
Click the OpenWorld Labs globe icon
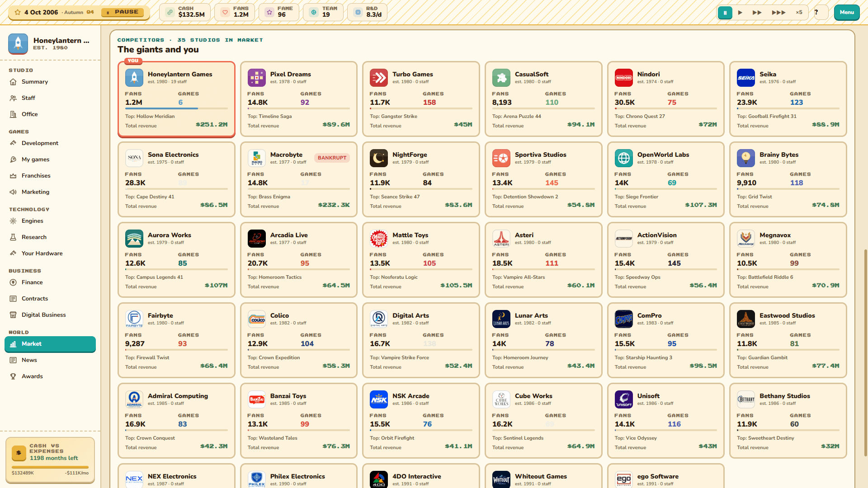click(x=624, y=158)
